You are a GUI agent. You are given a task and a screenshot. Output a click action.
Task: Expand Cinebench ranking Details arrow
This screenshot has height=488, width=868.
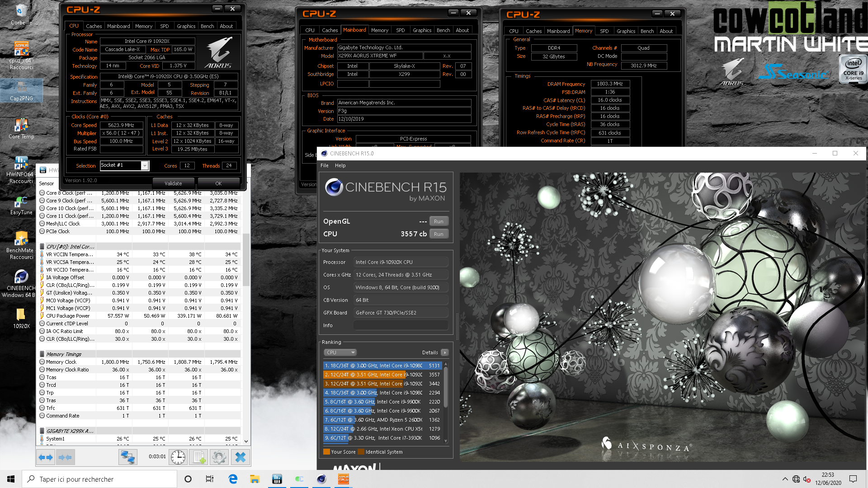[445, 352]
